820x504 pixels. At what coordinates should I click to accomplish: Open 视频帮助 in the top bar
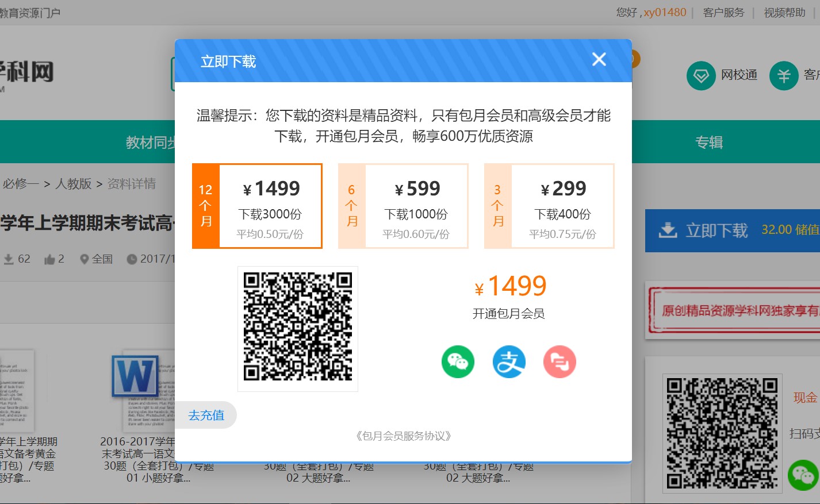[784, 13]
